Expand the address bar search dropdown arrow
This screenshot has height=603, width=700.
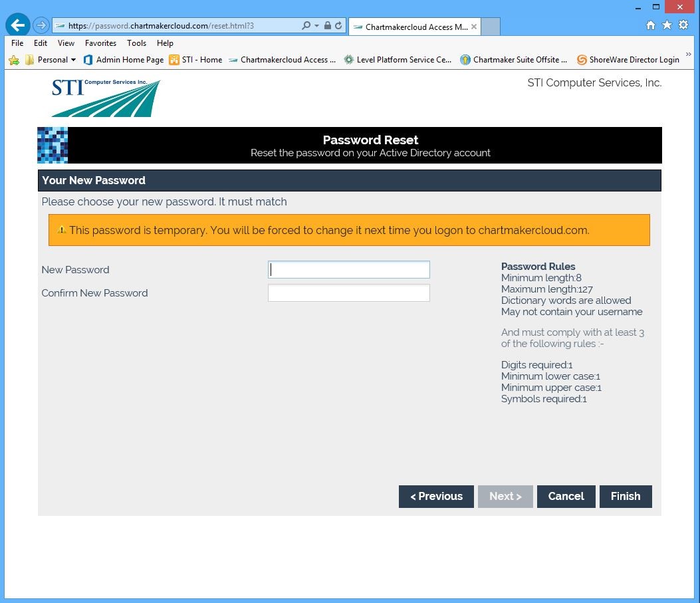point(316,26)
